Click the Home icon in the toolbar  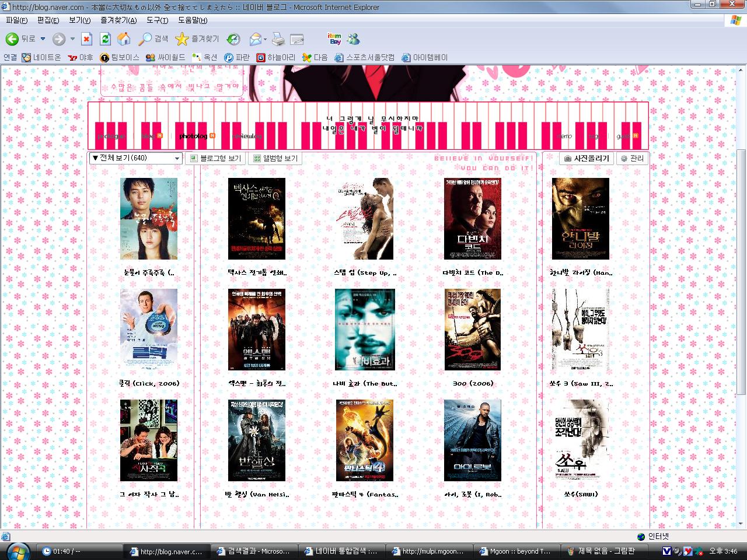coord(124,39)
